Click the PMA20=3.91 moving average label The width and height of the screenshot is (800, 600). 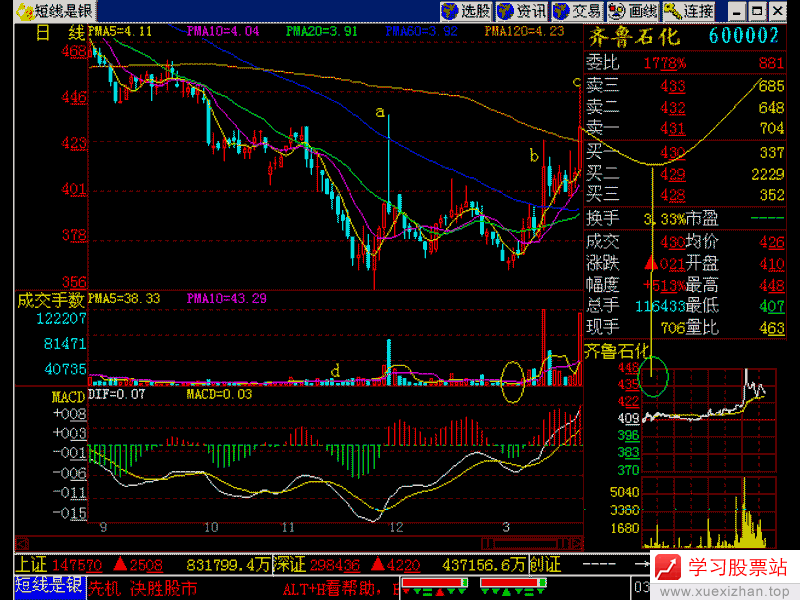pyautogui.click(x=321, y=31)
